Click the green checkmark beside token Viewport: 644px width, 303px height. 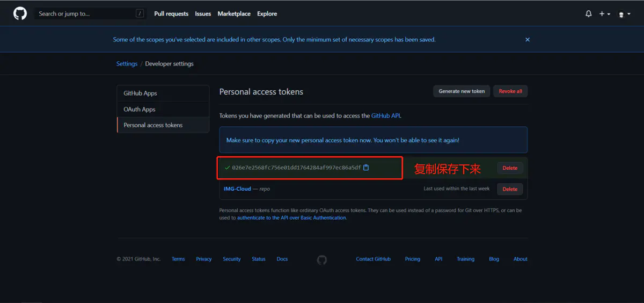tap(228, 168)
